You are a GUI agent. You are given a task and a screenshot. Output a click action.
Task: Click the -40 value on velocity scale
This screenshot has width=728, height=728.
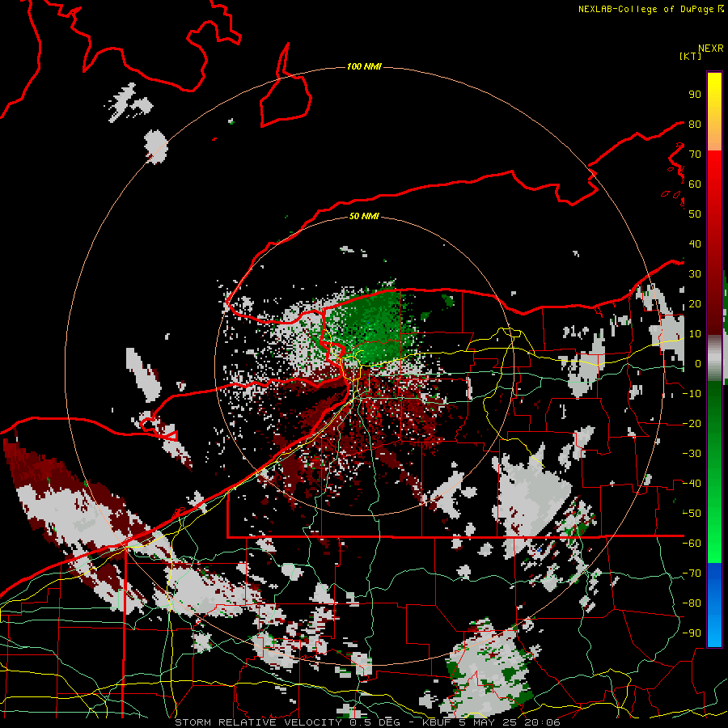(692, 484)
